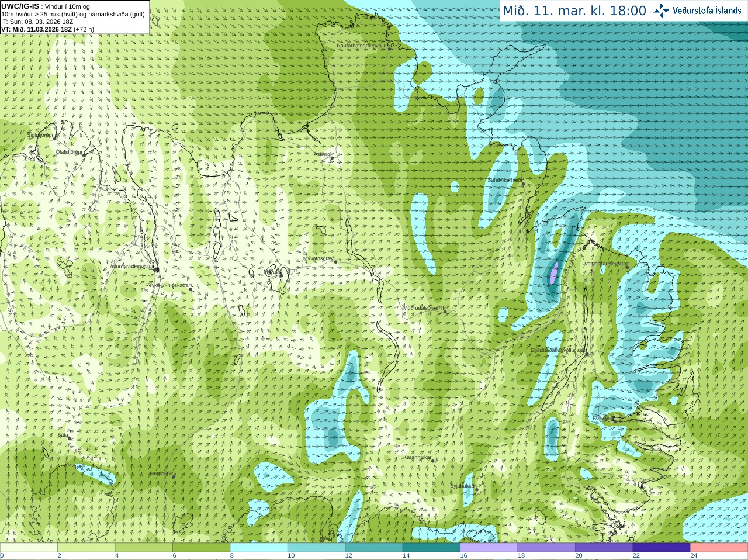Click the 16–18 m/s lavender swatch

(489, 548)
